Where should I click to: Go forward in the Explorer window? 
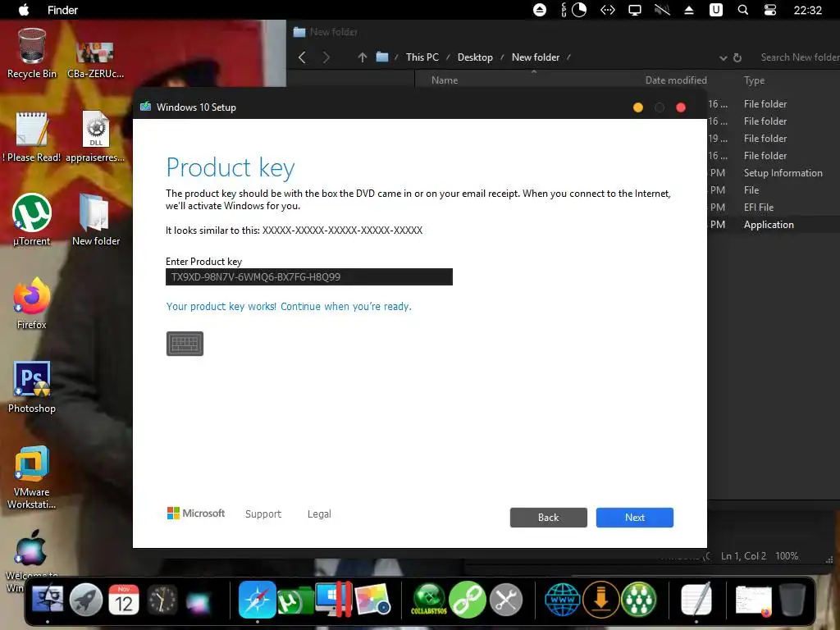pyautogui.click(x=326, y=57)
